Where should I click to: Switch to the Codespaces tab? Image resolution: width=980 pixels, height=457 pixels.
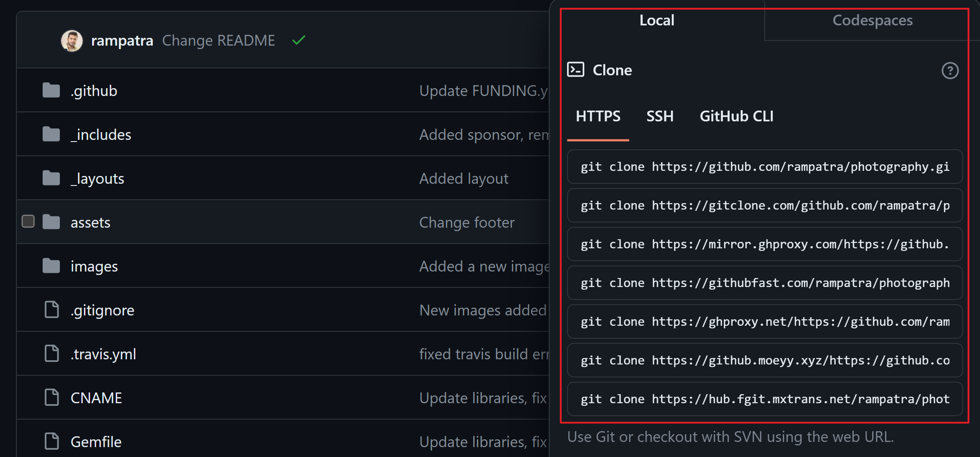[872, 20]
